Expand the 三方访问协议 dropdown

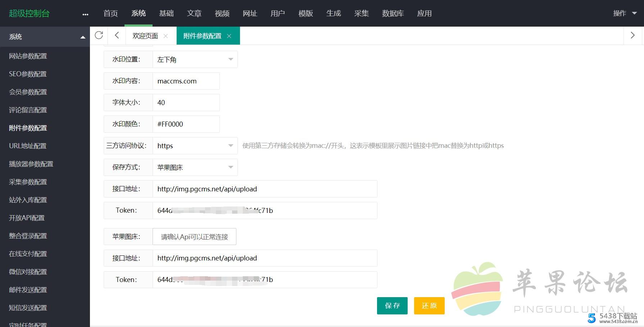(x=195, y=146)
